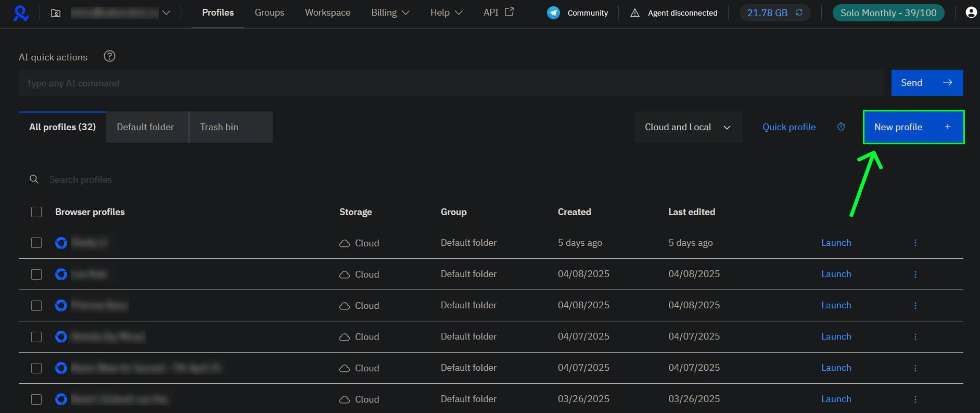Click browser icon of the 5 days ago profile
This screenshot has width=980, height=413.
(x=61, y=243)
